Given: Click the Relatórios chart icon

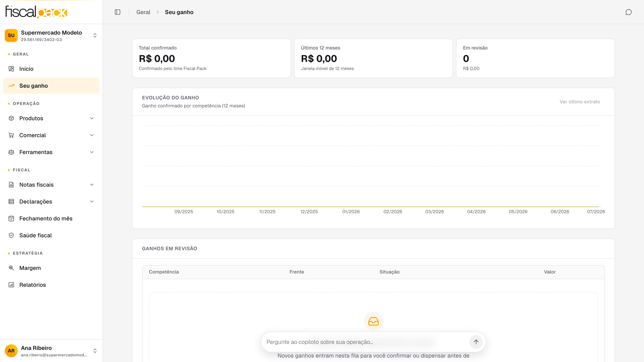Looking at the screenshot, I should [x=11, y=285].
